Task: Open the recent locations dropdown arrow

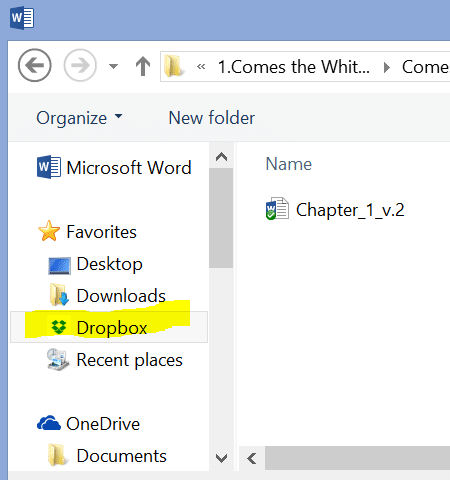Action: pos(114,66)
